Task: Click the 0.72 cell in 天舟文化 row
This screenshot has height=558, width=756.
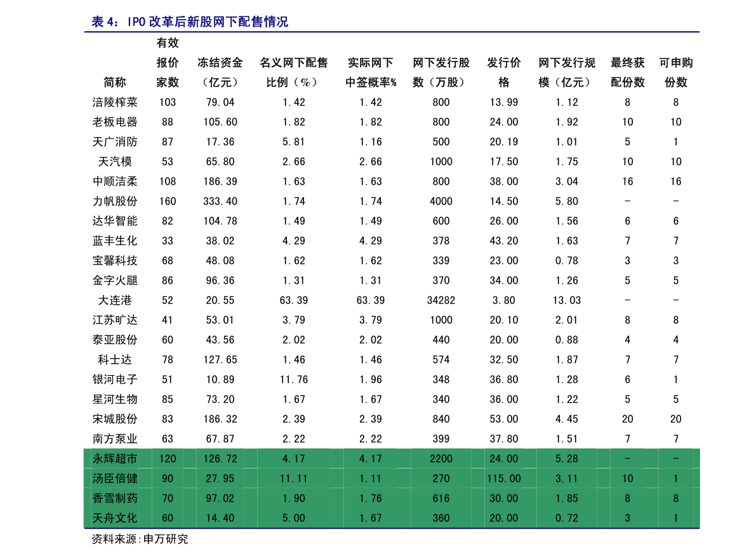Action: tap(566, 518)
